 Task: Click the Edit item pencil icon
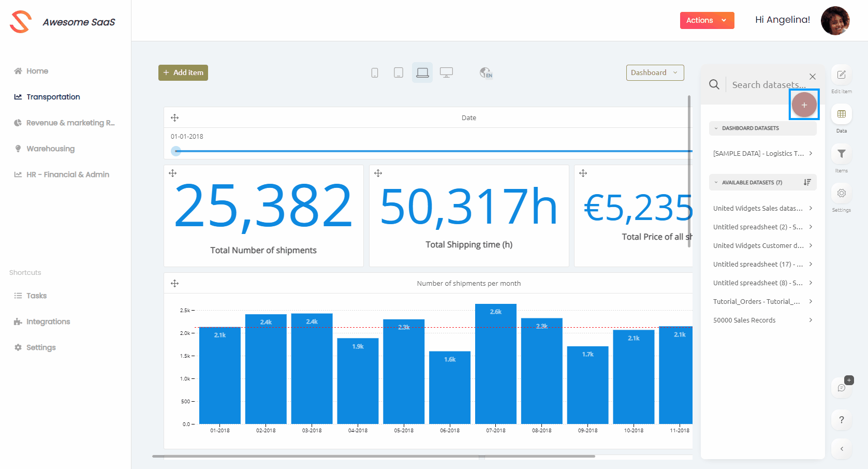point(841,75)
